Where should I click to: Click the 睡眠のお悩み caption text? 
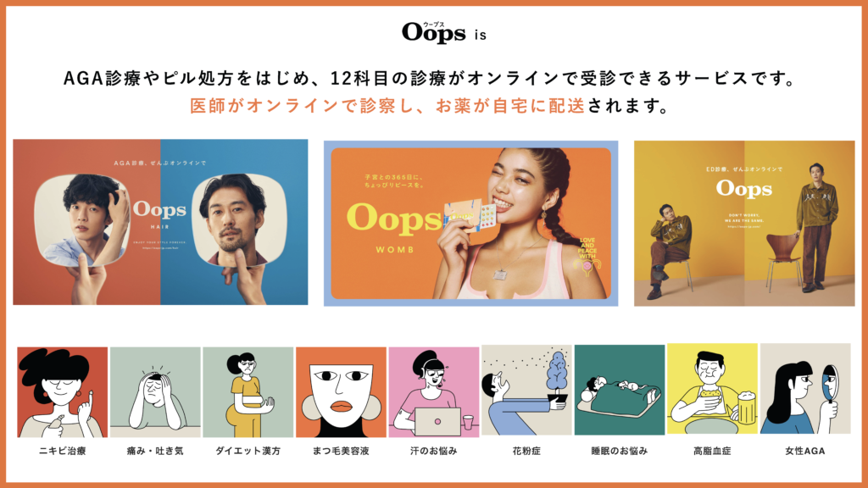pyautogui.click(x=620, y=451)
